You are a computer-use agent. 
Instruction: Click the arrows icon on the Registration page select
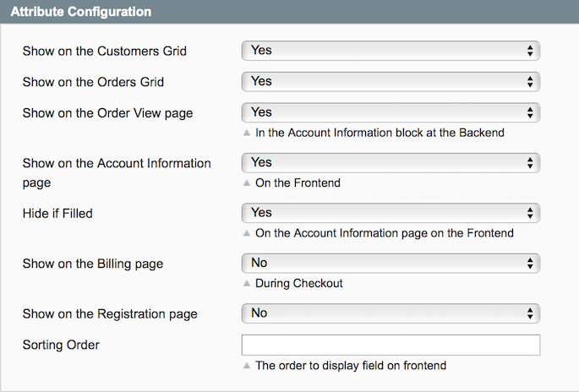530,313
